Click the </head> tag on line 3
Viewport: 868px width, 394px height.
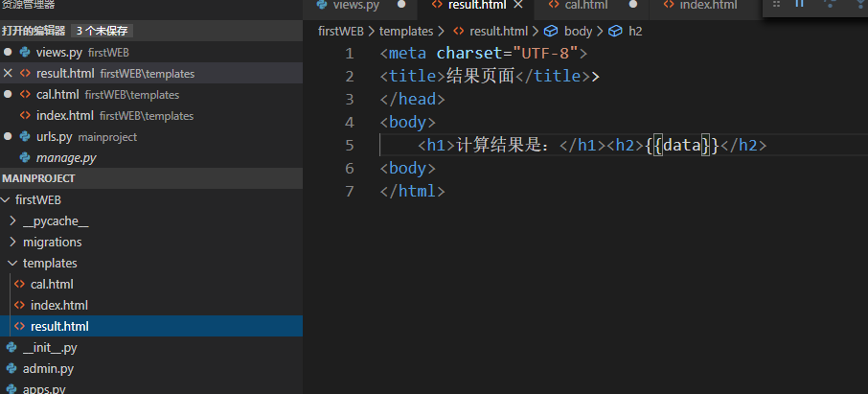[412, 99]
